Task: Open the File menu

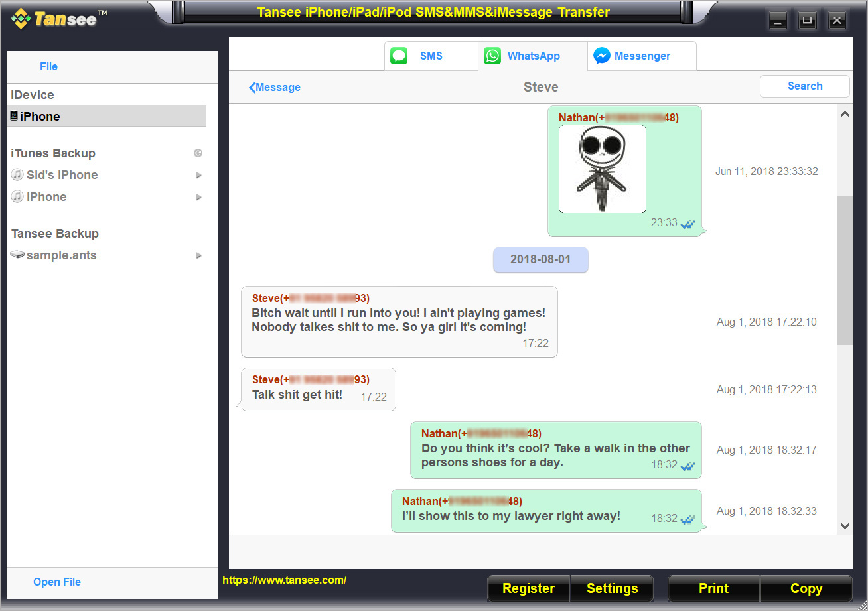Action: (48, 66)
